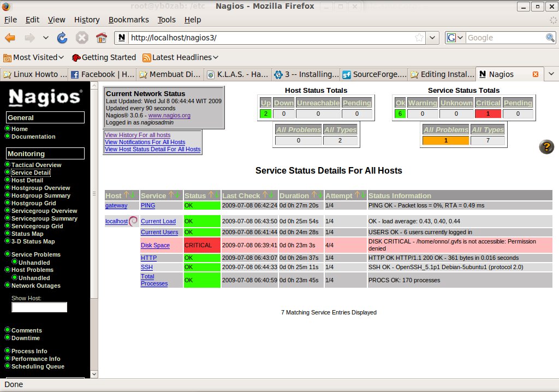Click the Google search box
This screenshot has width=559, height=392.
tap(504, 38)
